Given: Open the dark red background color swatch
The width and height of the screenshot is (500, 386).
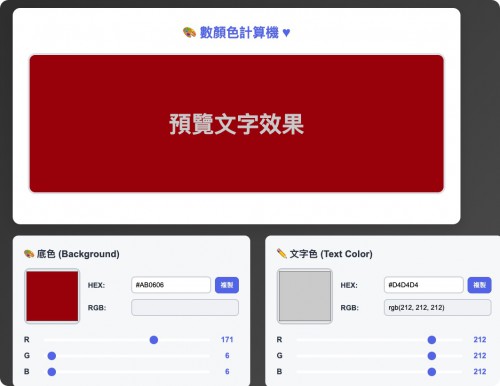Looking at the screenshot, I should click(52, 296).
